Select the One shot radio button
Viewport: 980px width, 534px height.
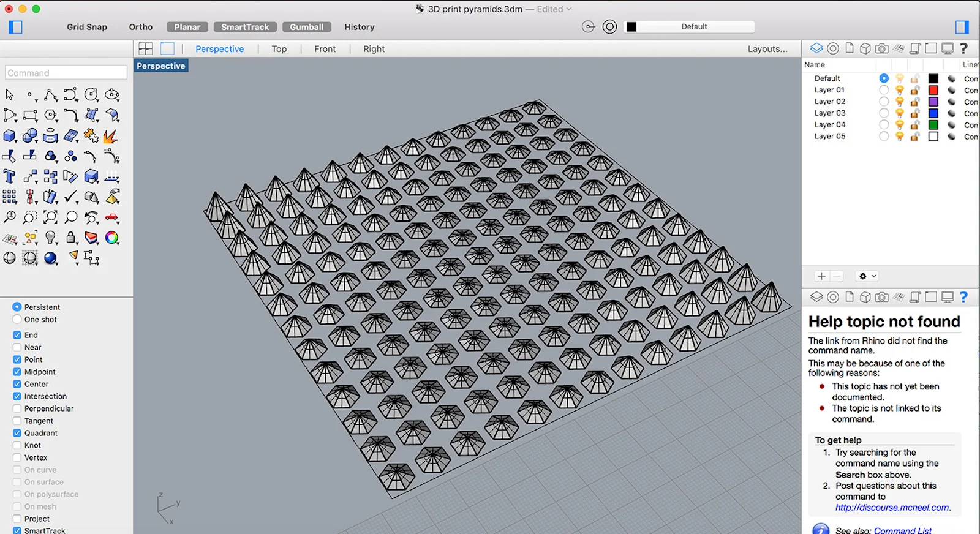point(17,319)
